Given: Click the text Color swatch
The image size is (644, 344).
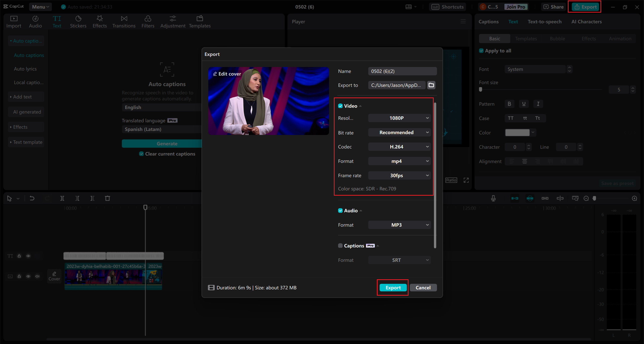Looking at the screenshot, I should pos(517,133).
